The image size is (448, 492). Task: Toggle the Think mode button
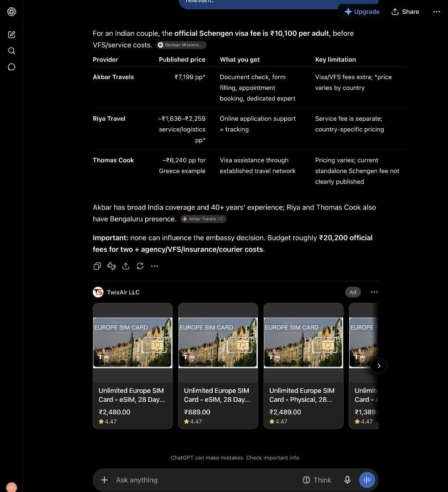coord(317,480)
